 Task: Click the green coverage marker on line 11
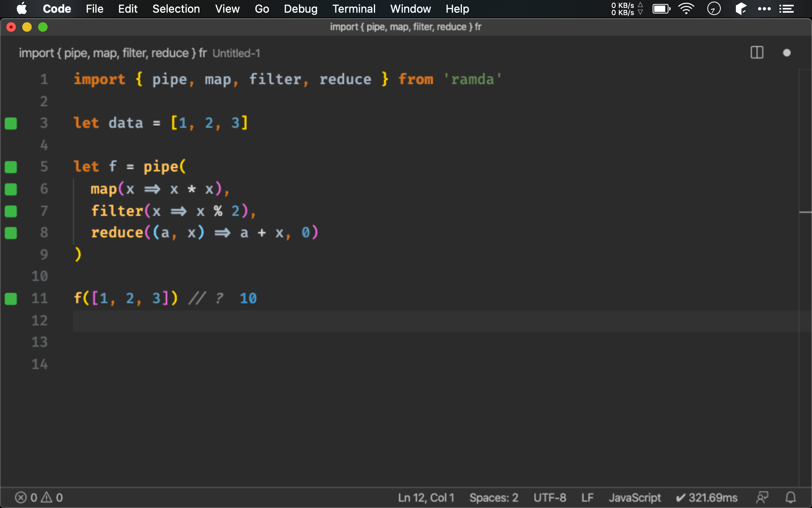coord(11,299)
